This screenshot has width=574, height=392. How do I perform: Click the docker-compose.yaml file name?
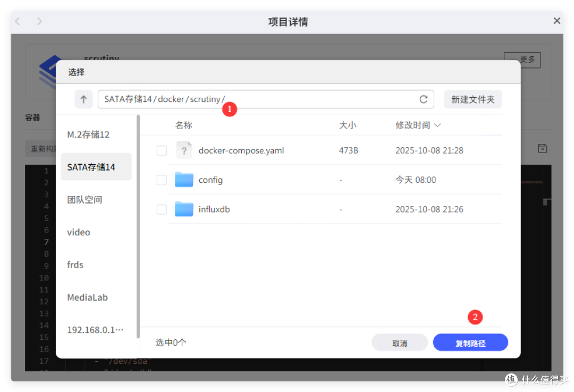pos(241,150)
